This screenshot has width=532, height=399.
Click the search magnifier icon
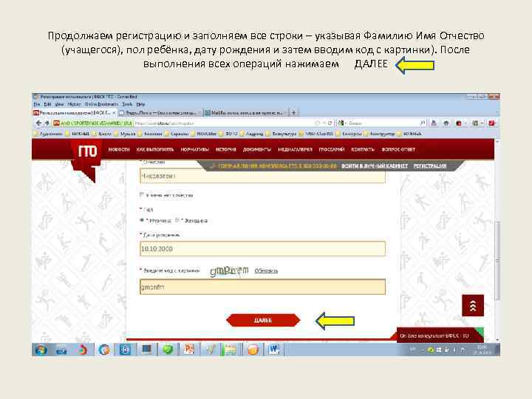(423, 123)
